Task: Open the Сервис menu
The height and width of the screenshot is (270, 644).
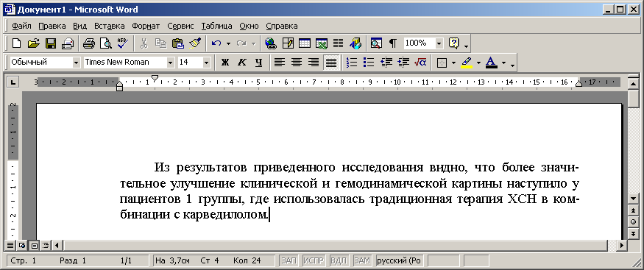Action: (x=180, y=26)
